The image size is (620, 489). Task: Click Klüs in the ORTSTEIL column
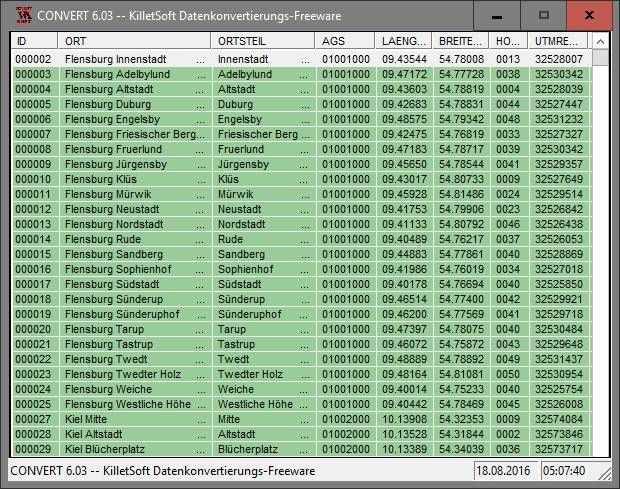(228, 179)
